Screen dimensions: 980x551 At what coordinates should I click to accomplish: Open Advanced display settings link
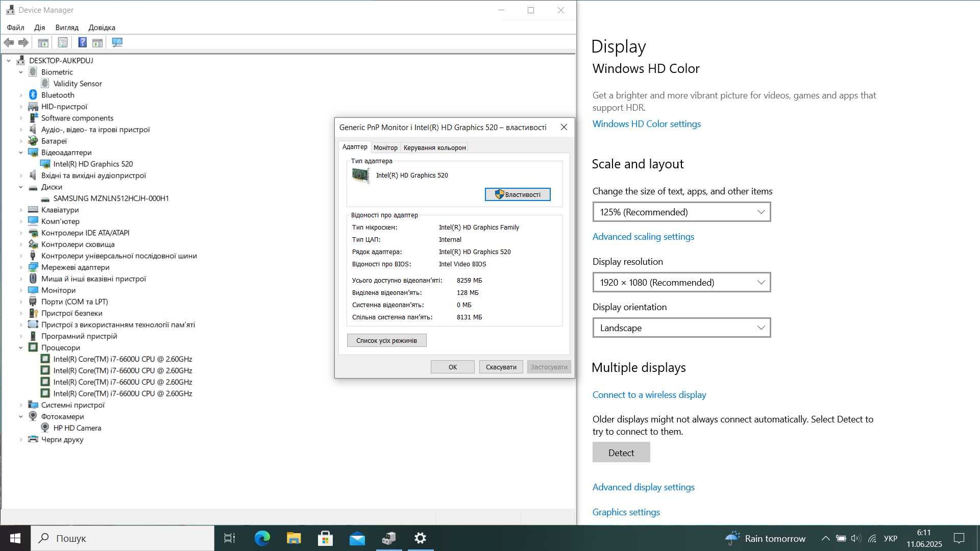click(x=643, y=487)
